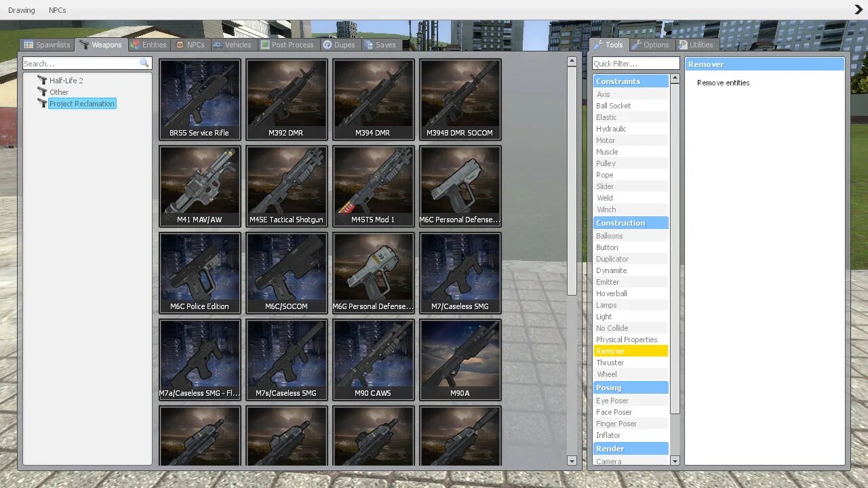Switch to the Options tab
Screen dimensions: 868x488
(x=650, y=45)
